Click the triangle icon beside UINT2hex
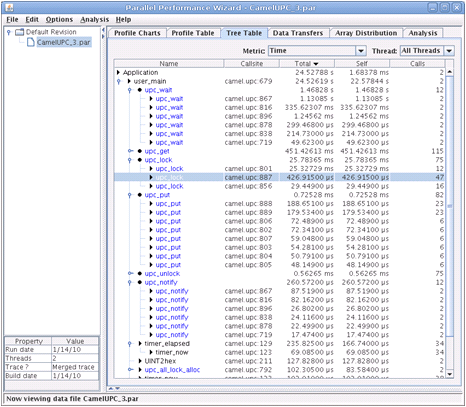The image size is (466, 407). 140,361
